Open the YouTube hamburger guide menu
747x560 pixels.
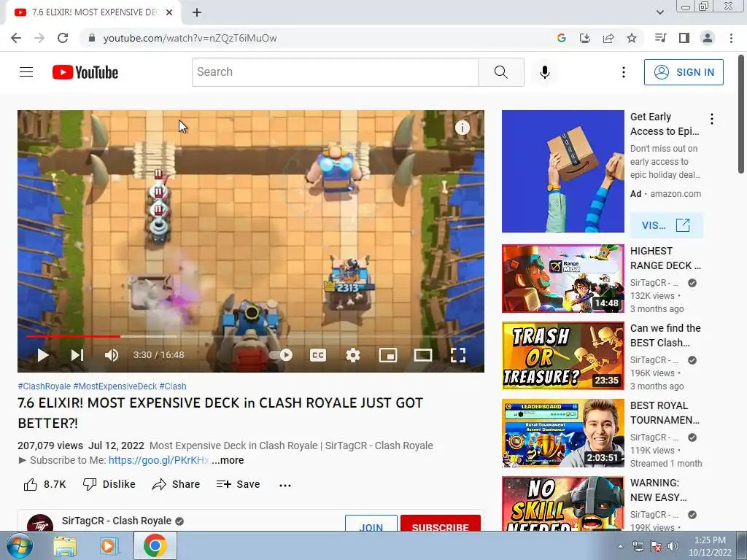tap(26, 72)
